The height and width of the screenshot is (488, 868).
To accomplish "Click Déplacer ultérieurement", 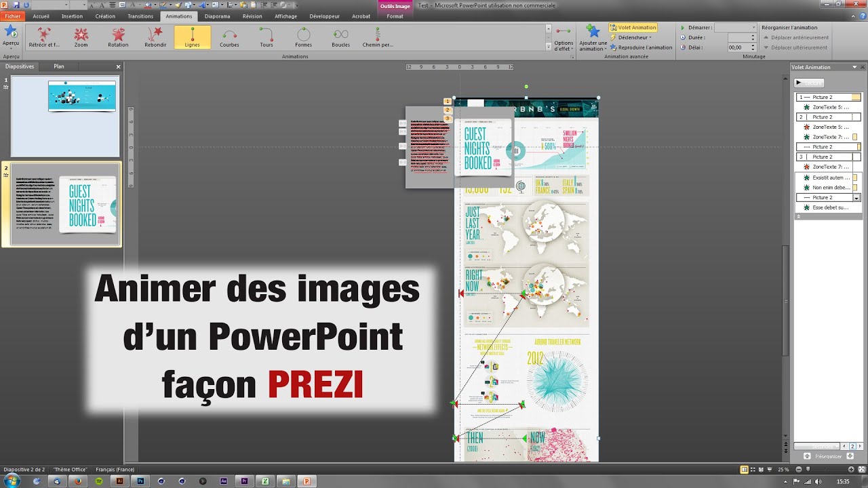I will (x=796, y=47).
